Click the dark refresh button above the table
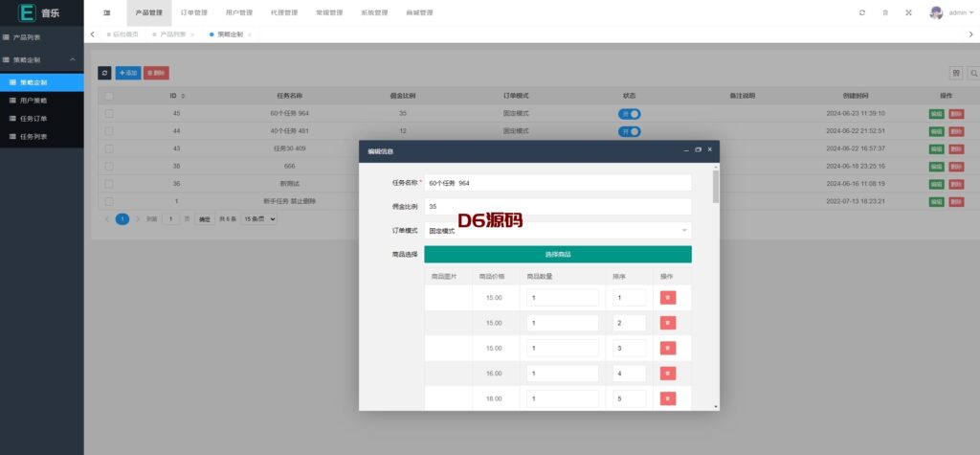 click(104, 73)
